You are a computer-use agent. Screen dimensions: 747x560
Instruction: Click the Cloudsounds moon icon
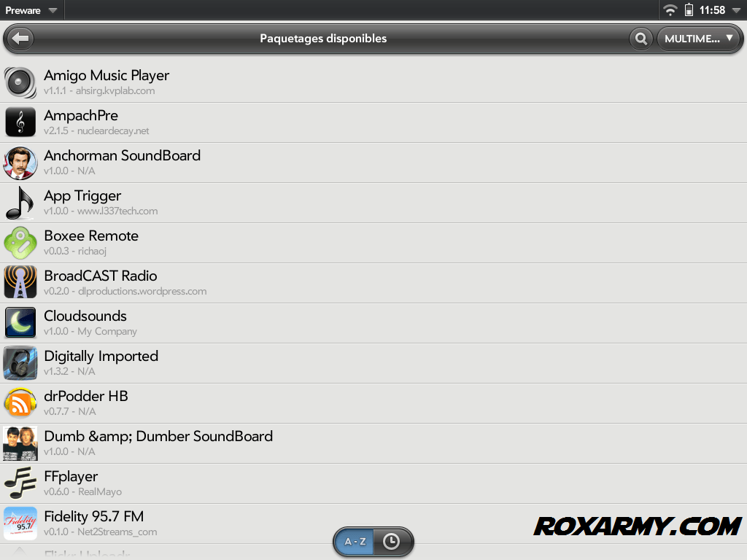coord(20,322)
